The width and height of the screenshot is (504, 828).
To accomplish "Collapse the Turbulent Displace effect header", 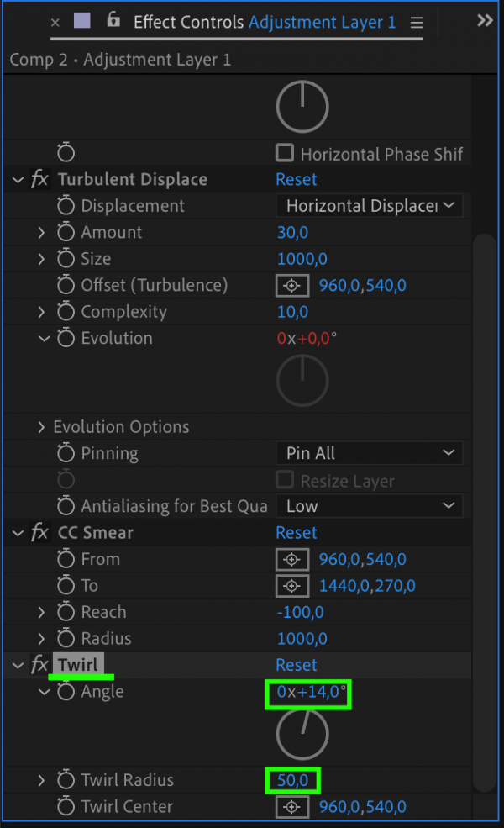I will (15, 179).
